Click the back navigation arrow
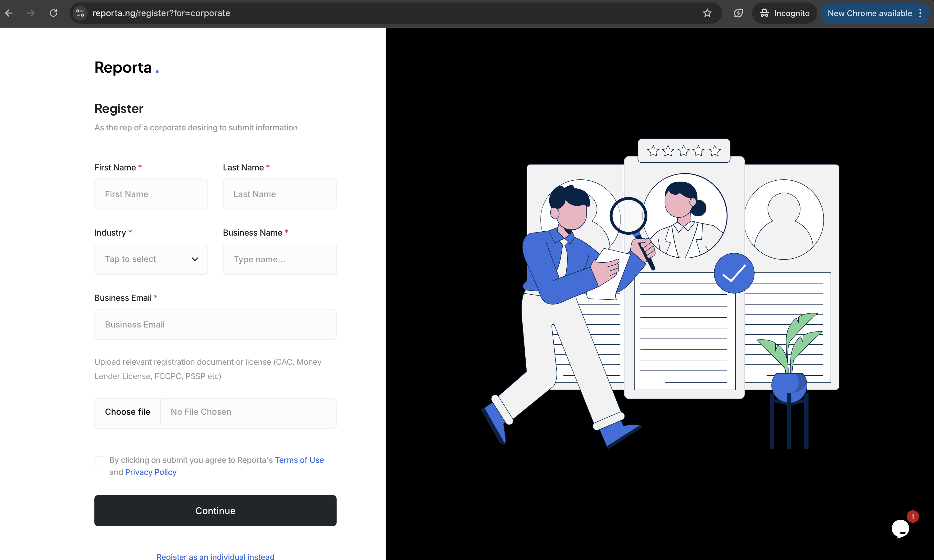Image resolution: width=934 pixels, height=560 pixels. [x=9, y=13]
